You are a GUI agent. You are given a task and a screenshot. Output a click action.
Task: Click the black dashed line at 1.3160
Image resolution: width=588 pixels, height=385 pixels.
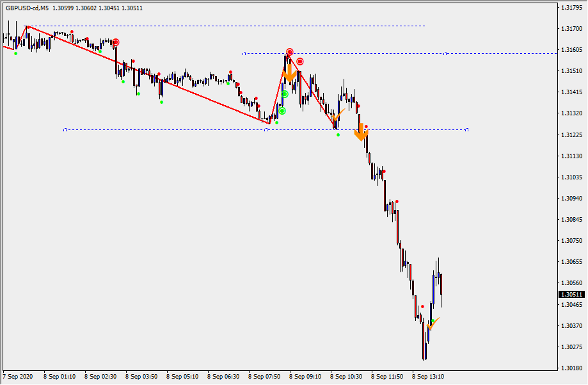384,53
